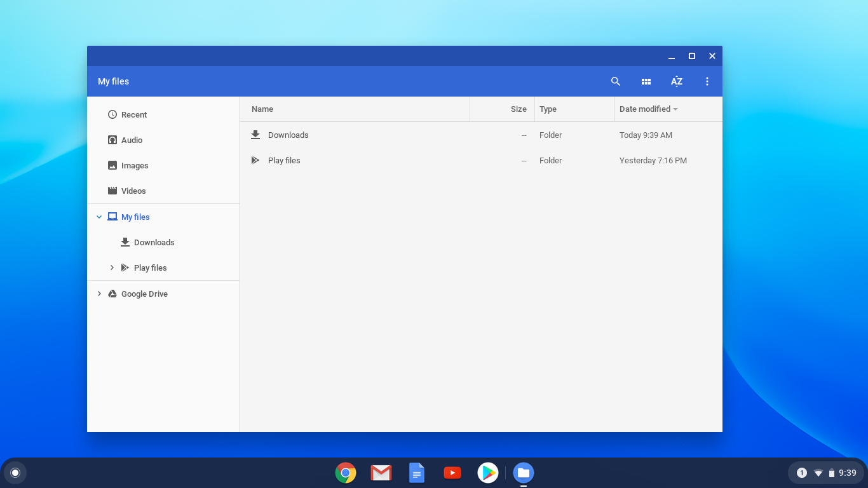Image resolution: width=868 pixels, height=488 pixels.
Task: Select the Play files folder name in list
Action: pyautogui.click(x=284, y=160)
